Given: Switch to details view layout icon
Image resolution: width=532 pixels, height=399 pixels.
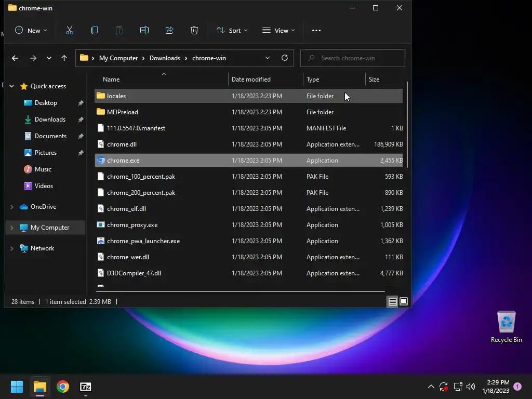Looking at the screenshot, I should click(393, 302).
